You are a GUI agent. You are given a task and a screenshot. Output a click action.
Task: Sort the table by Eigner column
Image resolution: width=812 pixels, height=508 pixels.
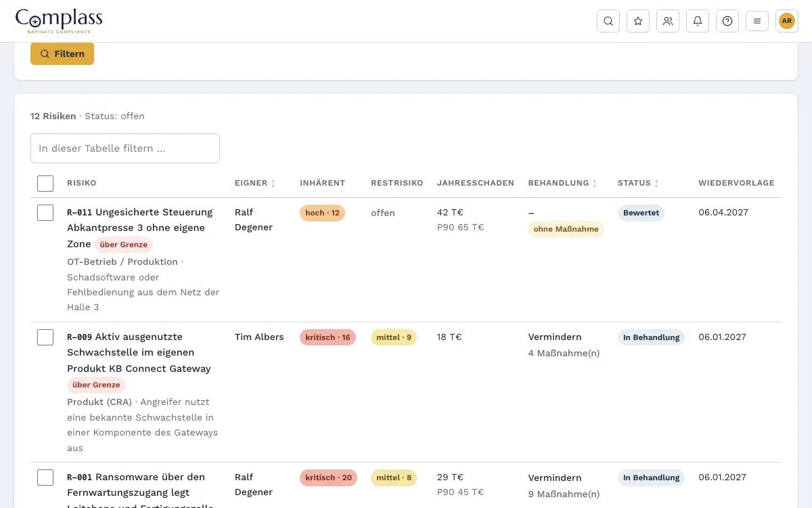pyautogui.click(x=255, y=183)
